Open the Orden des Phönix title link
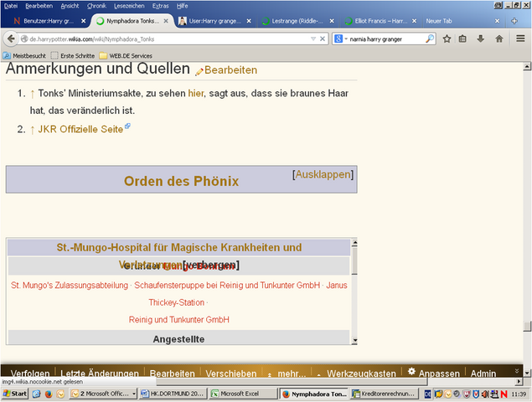Screen dimensions: 532x402 [182, 181]
